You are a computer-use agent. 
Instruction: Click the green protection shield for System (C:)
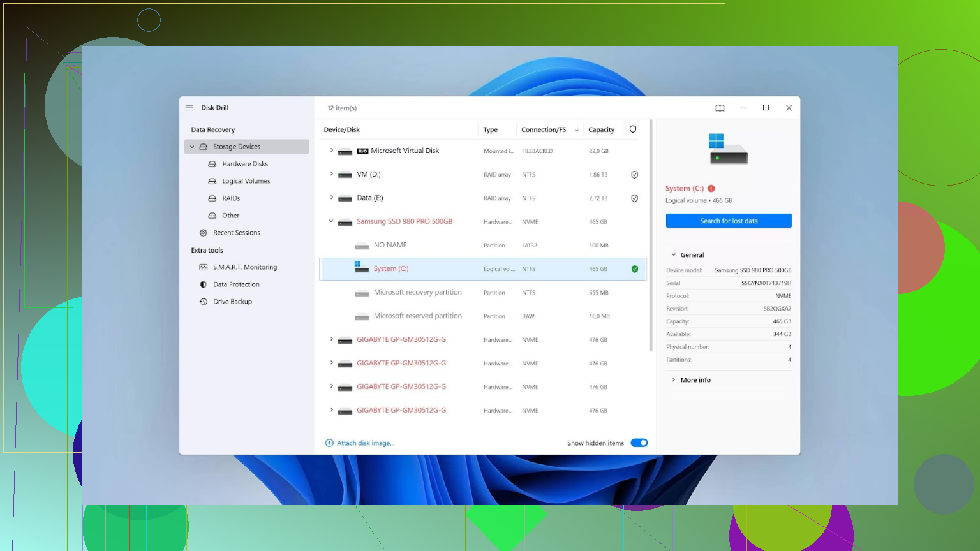pyautogui.click(x=635, y=269)
